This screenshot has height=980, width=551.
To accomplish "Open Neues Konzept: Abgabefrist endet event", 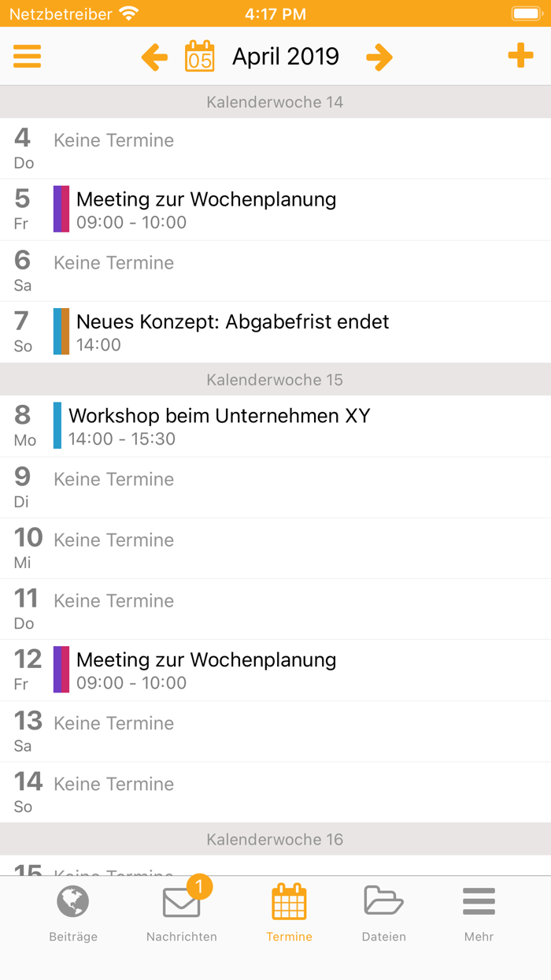I will (x=233, y=332).
